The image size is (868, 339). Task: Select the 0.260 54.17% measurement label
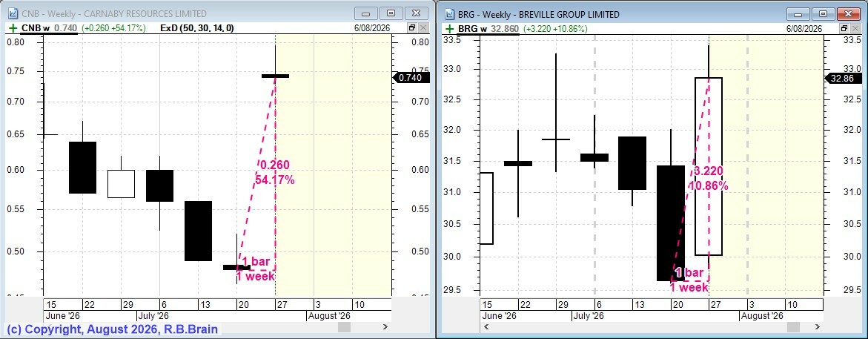(274, 172)
